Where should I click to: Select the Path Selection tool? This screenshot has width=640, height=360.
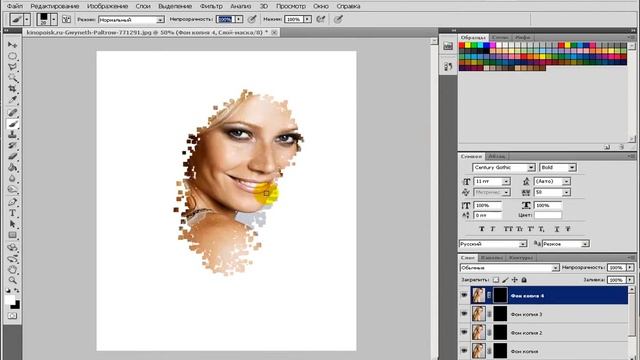(12, 224)
